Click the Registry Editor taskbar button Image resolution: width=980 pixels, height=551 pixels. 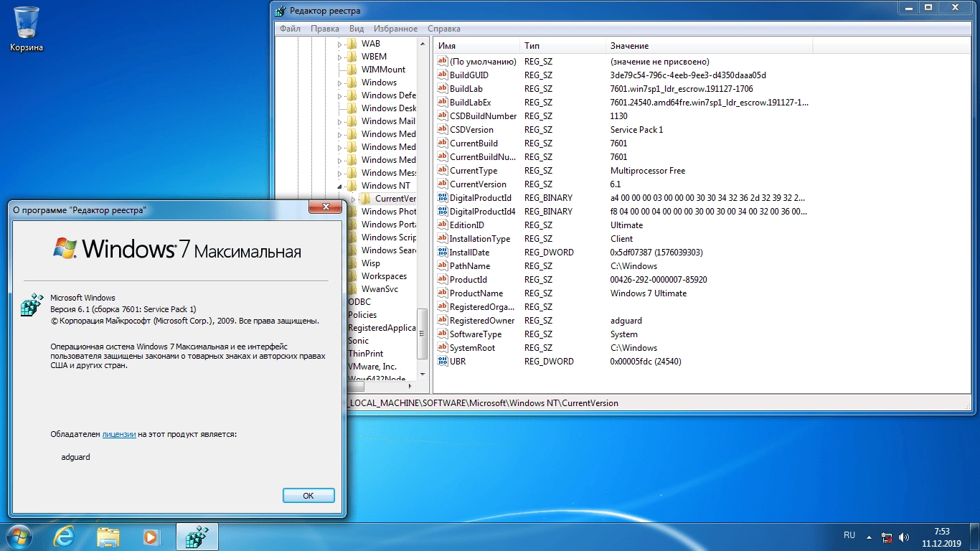click(197, 536)
